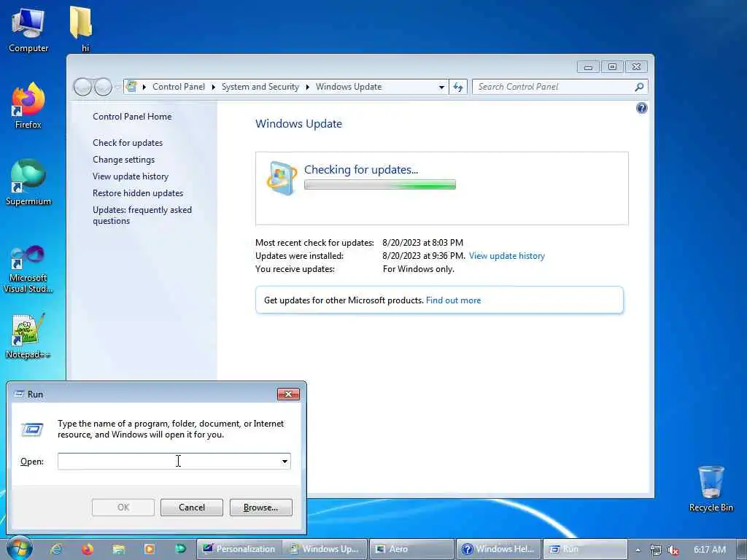Image resolution: width=747 pixels, height=560 pixels.
Task: Open the address bar history dropdown
Action: click(441, 87)
